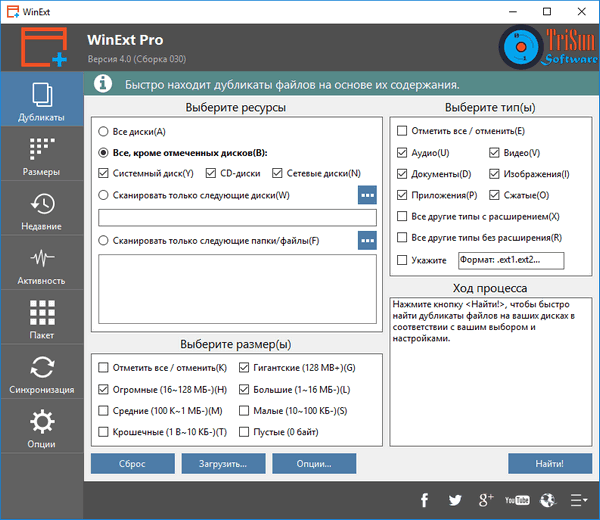This screenshot has height=520, width=600.
Task: Click the Загрузить... button
Action: point(223,463)
